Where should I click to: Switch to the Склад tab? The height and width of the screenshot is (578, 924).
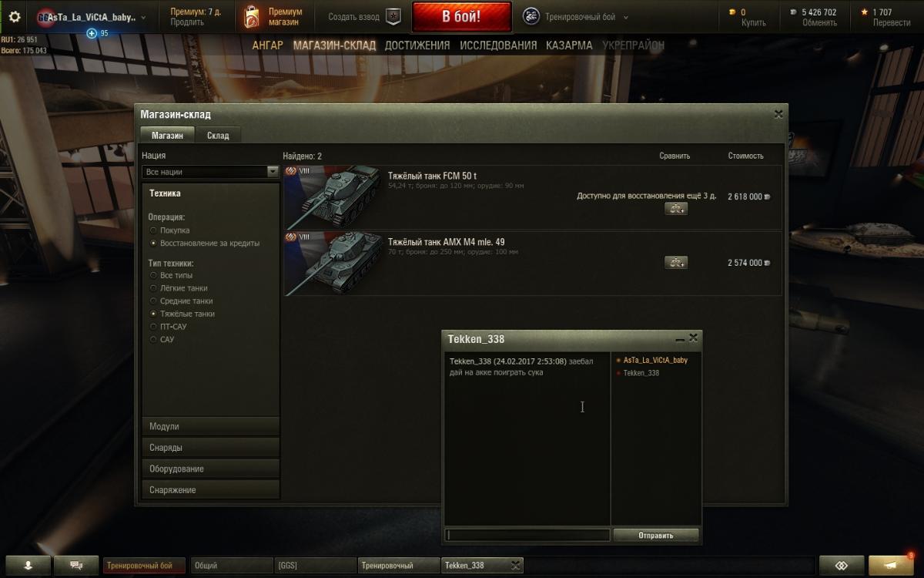coord(218,135)
